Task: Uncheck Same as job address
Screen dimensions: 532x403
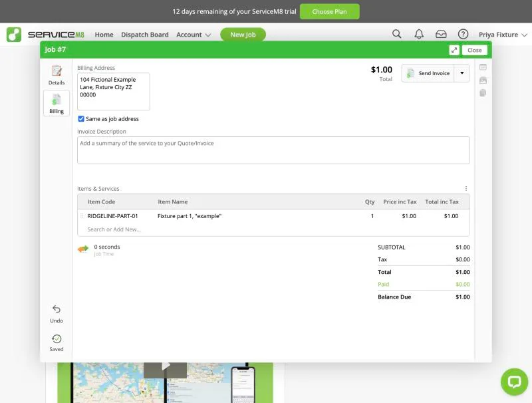Action: (81, 119)
